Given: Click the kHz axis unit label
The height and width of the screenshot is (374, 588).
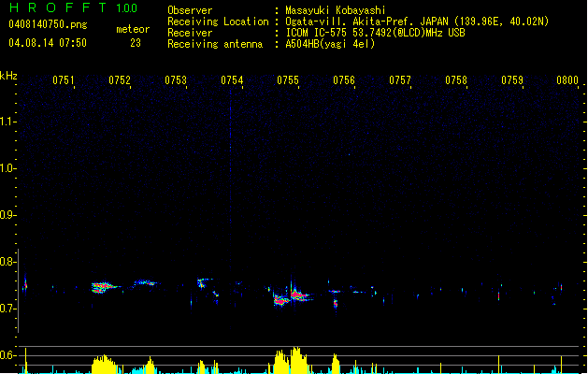Looking at the screenshot, I should (x=8, y=76).
